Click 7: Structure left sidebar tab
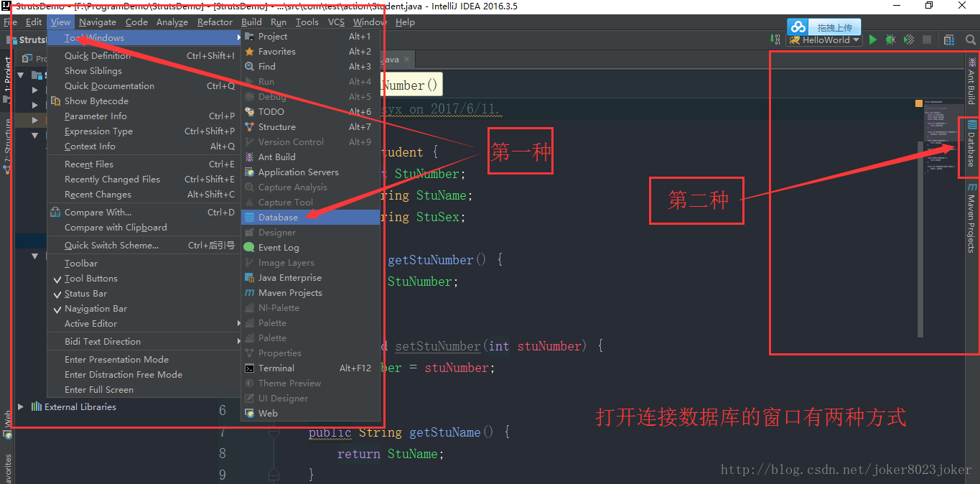The image size is (980, 484). [x=7, y=146]
